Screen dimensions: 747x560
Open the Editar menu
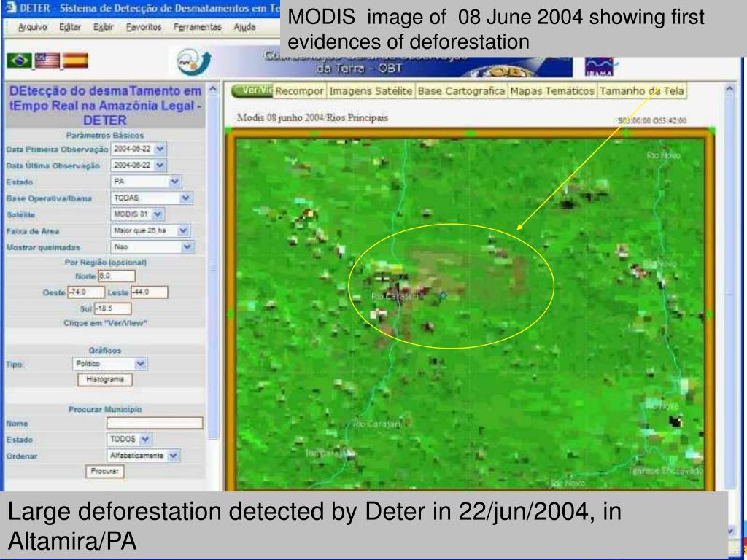pos(70,27)
